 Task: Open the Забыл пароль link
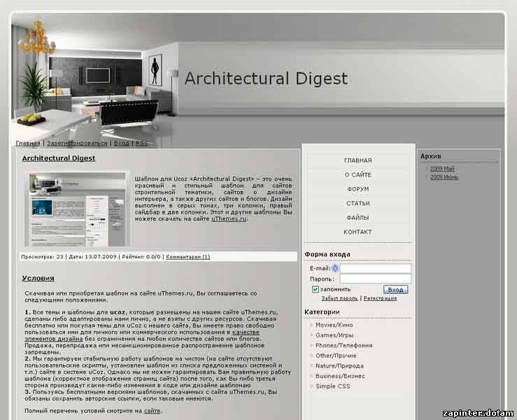point(339,298)
